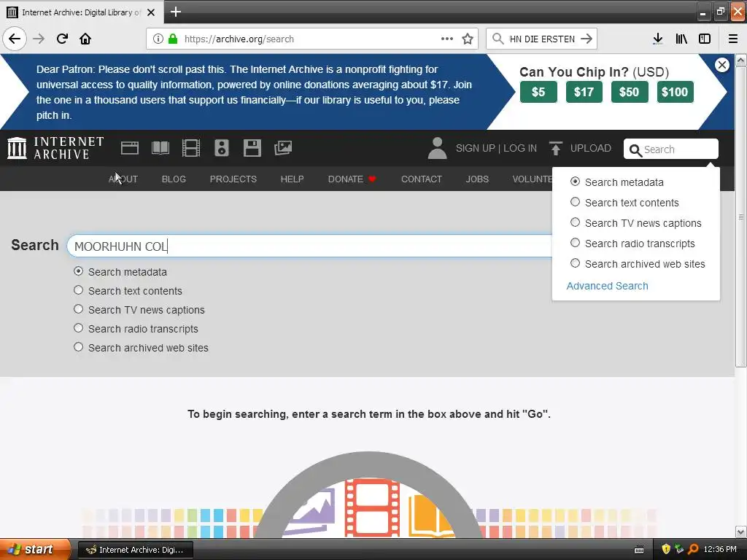Click the LOG IN link
This screenshot has height=560, width=747.
(x=519, y=148)
